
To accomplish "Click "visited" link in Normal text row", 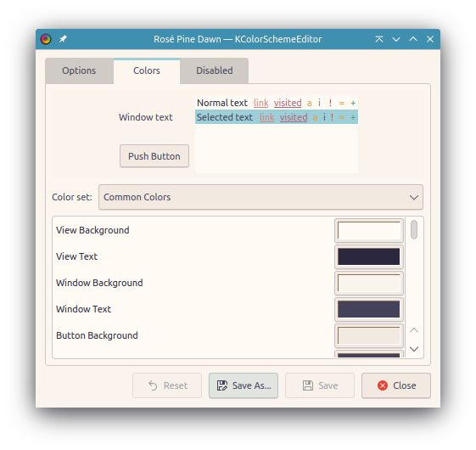I will pyautogui.click(x=288, y=103).
